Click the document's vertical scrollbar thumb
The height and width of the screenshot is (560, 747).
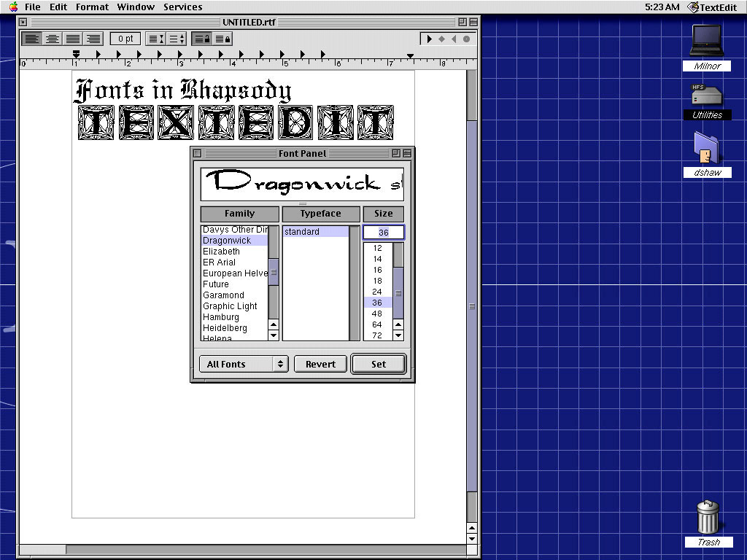point(472,306)
